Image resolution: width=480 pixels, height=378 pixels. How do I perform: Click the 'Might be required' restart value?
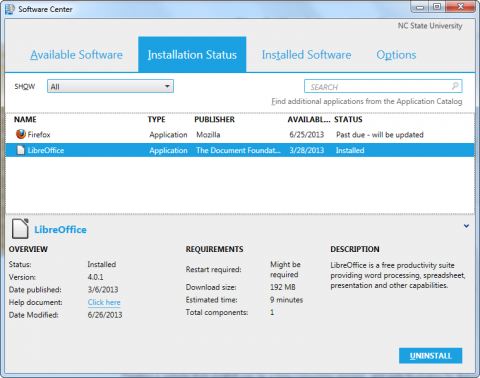tap(285, 269)
